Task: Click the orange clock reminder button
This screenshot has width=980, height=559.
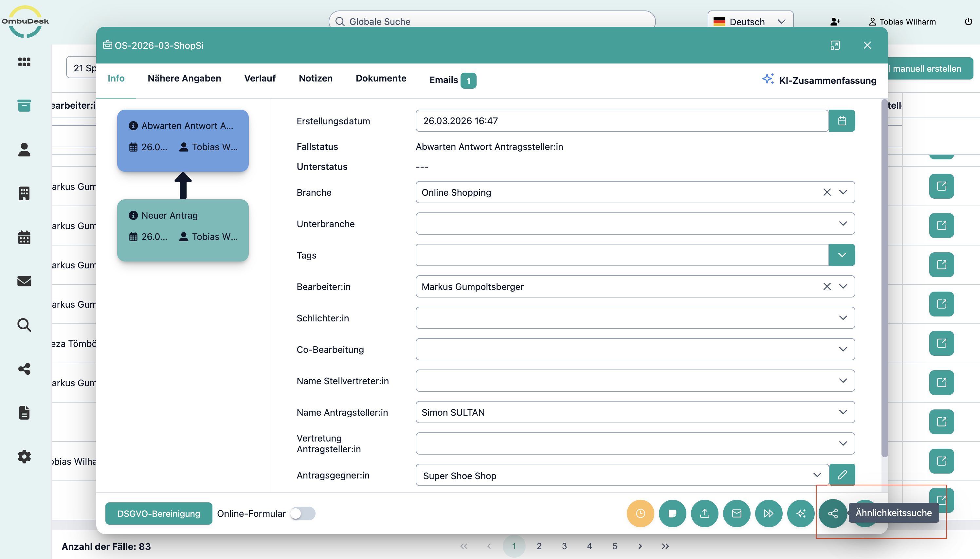Action: click(640, 513)
